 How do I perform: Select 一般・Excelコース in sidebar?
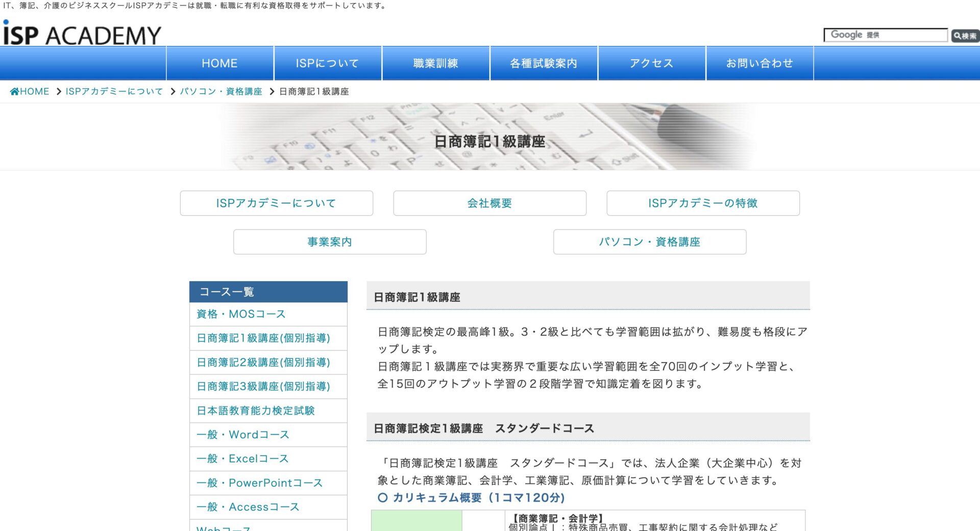(x=268, y=459)
